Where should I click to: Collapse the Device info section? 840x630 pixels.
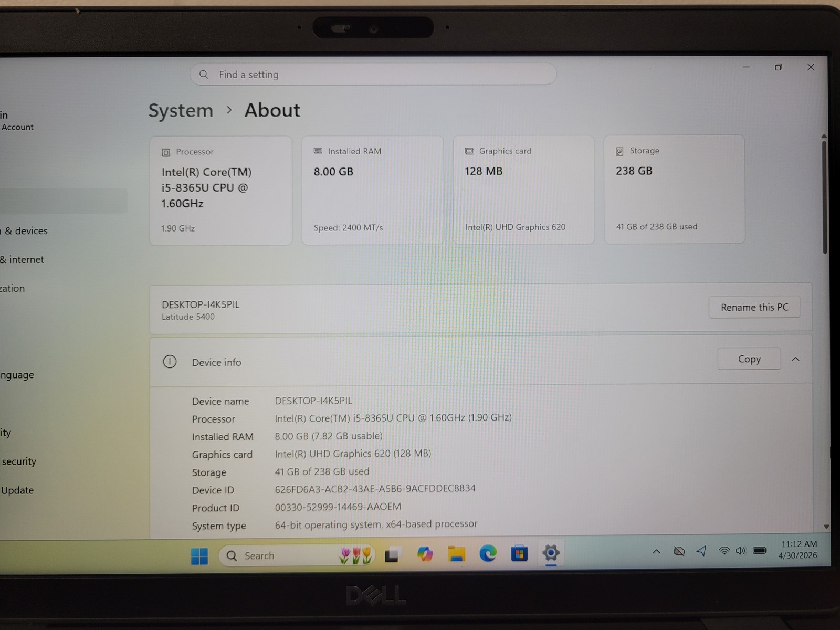coord(795,359)
